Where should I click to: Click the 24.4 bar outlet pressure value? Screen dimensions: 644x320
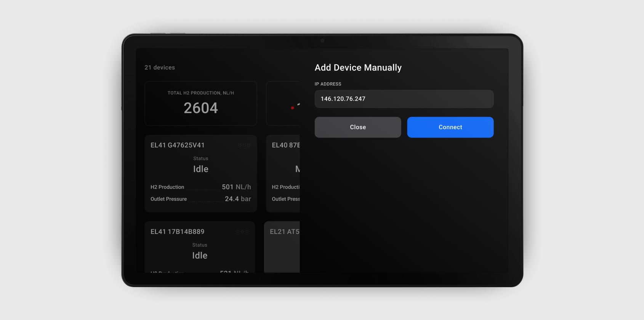pos(238,199)
